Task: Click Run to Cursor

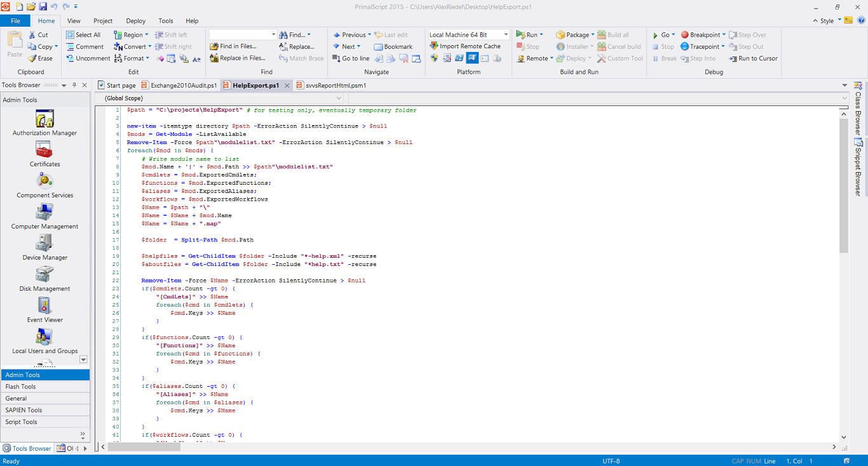Action: [753, 58]
